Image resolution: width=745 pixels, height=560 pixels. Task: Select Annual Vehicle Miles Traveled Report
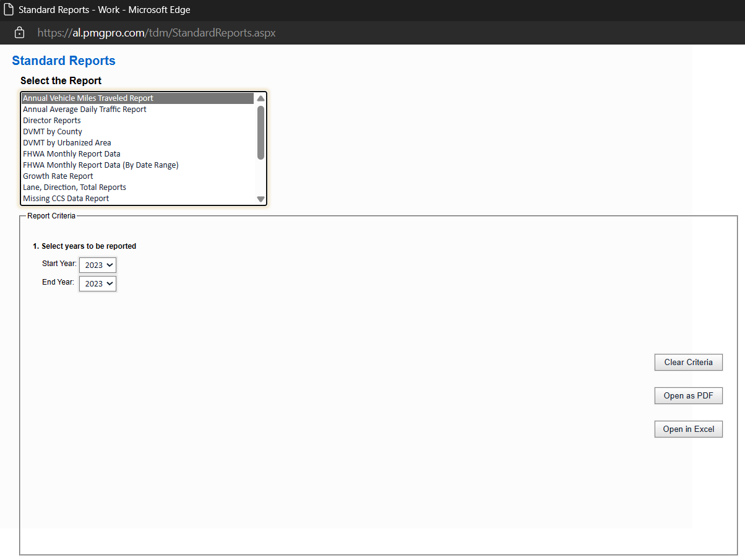pos(137,98)
